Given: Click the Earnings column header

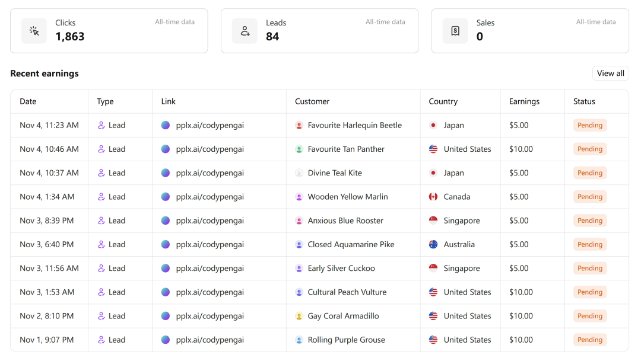Looking at the screenshot, I should click(x=524, y=101).
